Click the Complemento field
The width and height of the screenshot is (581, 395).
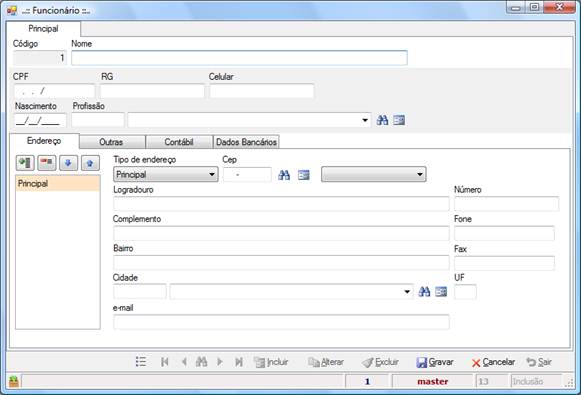281,233
